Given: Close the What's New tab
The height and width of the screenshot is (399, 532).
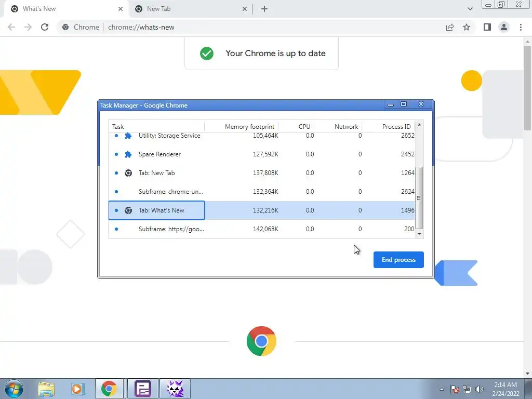Looking at the screenshot, I should click(121, 9).
